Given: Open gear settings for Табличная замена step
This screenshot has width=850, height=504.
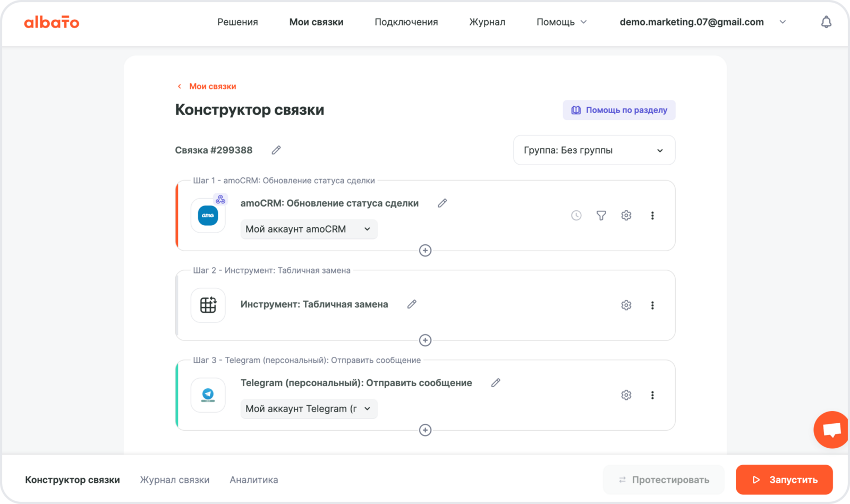Looking at the screenshot, I should [626, 305].
